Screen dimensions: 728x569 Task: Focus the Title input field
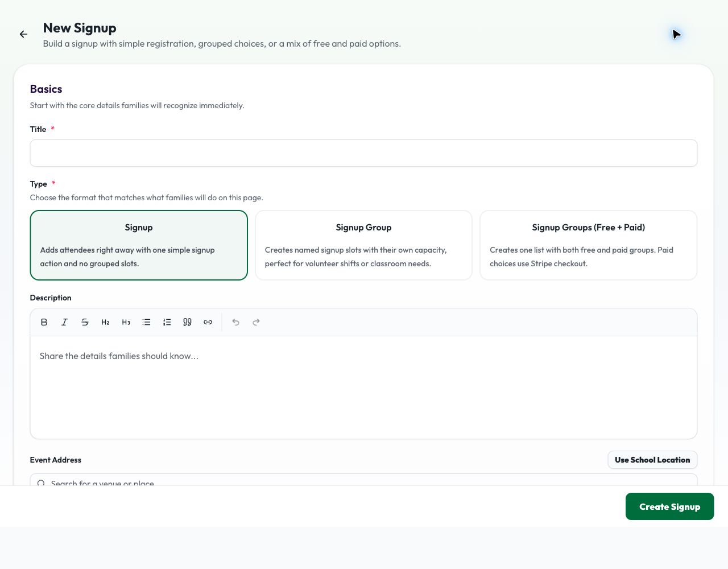pos(363,153)
